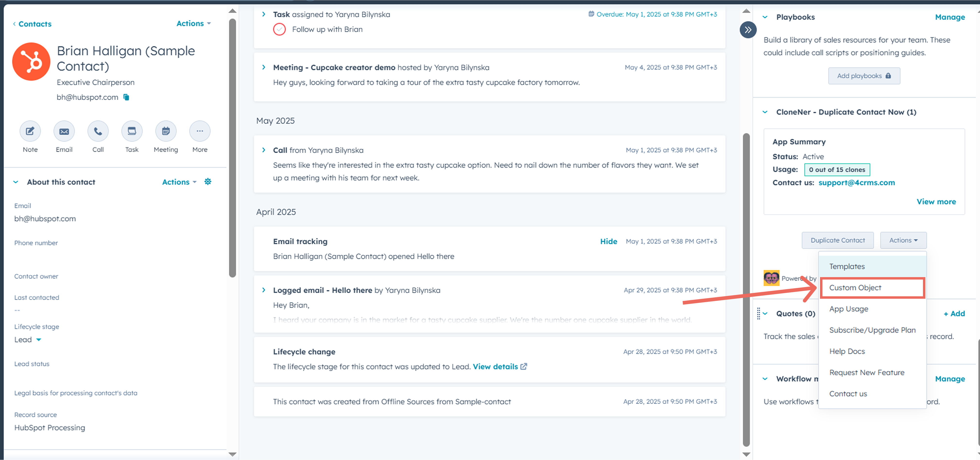Grab the Quotes section drag handle

[759, 314]
